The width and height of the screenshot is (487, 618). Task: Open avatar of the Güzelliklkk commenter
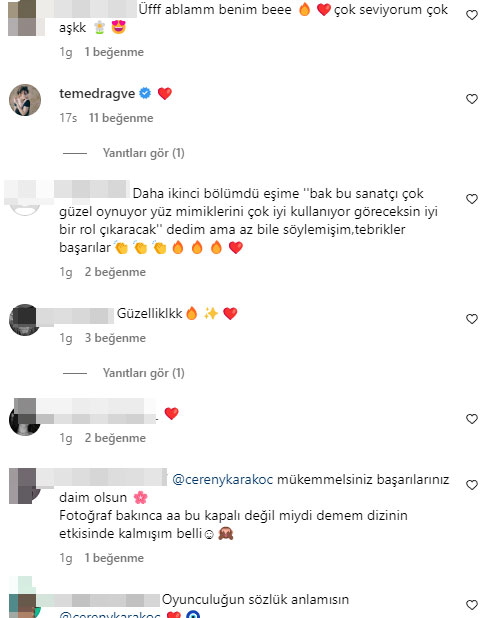[25, 320]
